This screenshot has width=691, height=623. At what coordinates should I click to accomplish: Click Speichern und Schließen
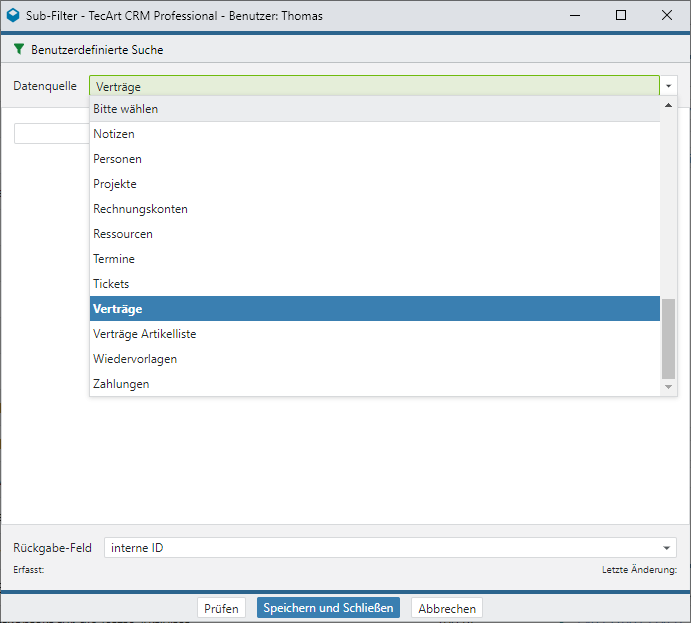pyautogui.click(x=328, y=608)
